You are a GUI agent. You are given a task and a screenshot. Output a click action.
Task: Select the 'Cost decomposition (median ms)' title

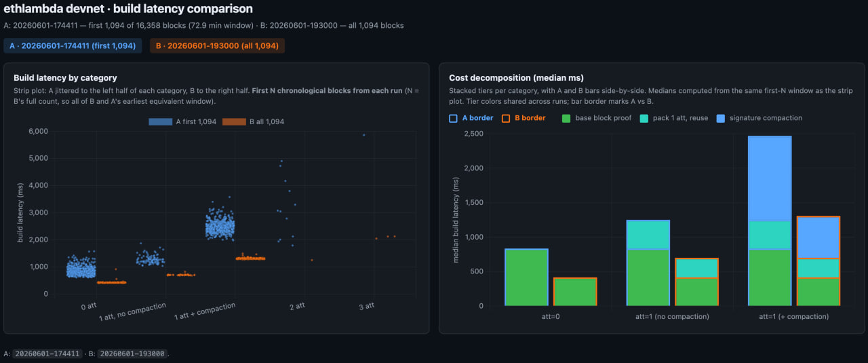click(517, 78)
